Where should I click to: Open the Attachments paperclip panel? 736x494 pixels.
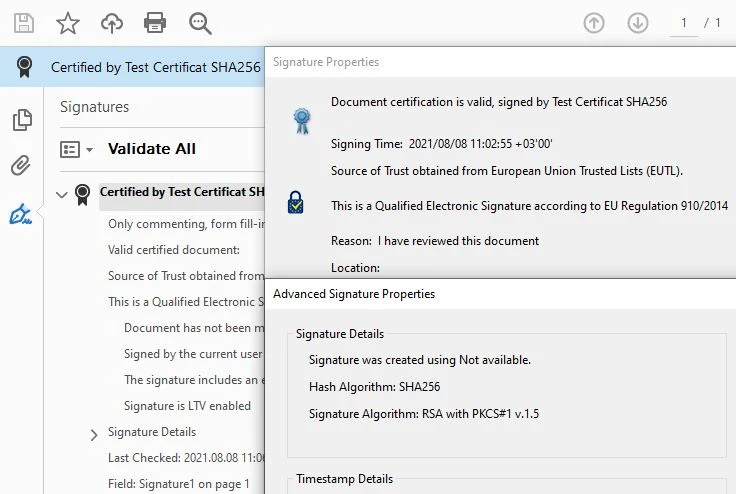click(x=21, y=166)
